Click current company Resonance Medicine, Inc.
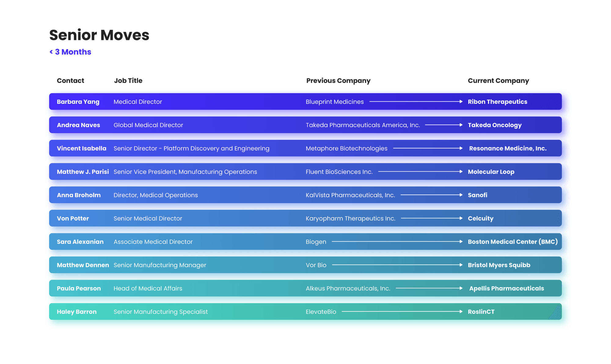The image size is (611, 364). (508, 148)
